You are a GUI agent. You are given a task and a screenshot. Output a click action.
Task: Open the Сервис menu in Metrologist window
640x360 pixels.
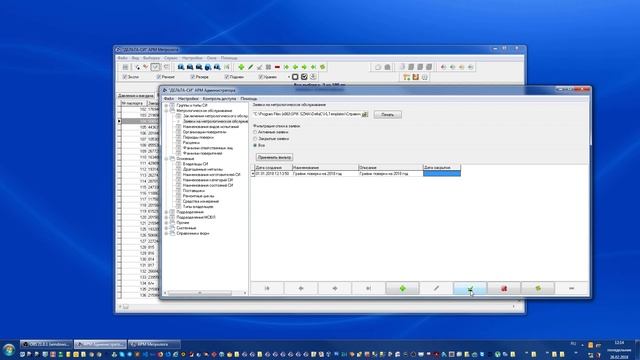point(171,58)
